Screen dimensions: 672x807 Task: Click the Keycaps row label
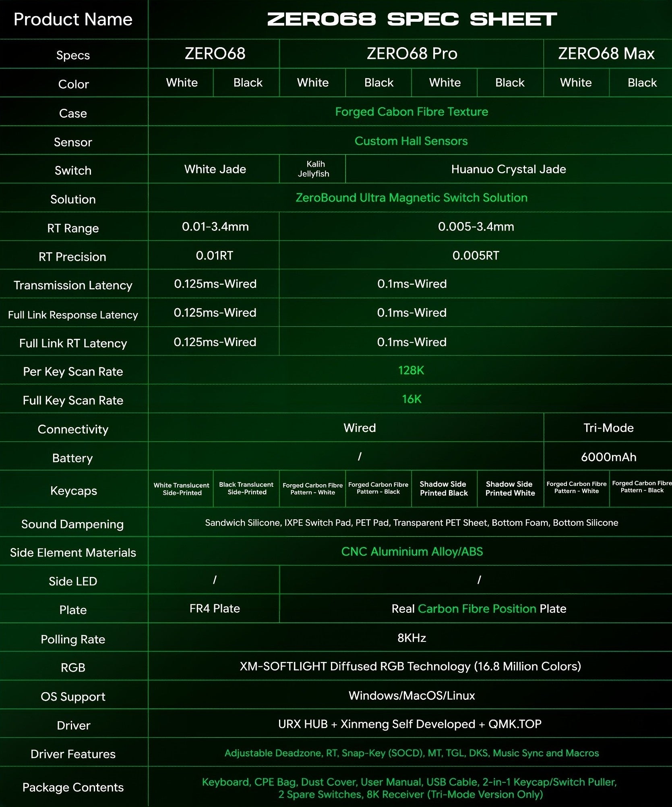[74, 491]
